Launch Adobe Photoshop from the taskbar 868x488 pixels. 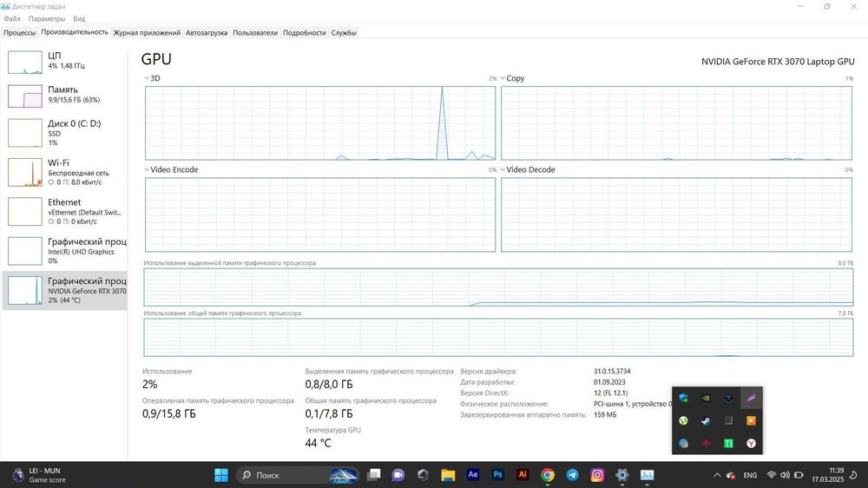click(x=497, y=475)
